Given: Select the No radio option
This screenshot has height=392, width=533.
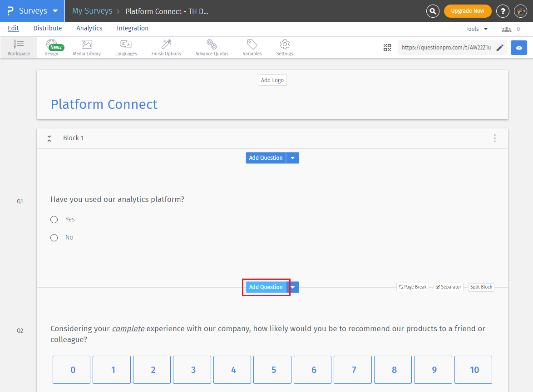Looking at the screenshot, I should click(x=54, y=238).
